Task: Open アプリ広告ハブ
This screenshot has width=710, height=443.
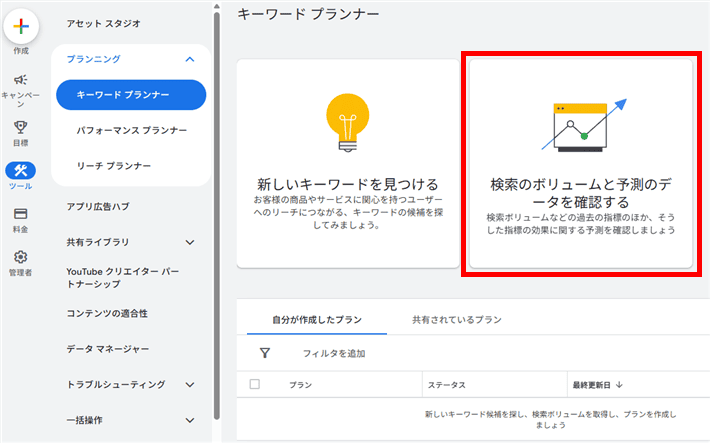Action: (98, 207)
